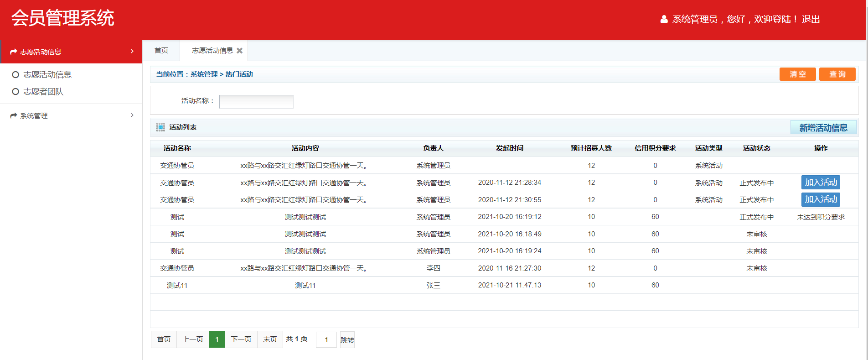Image resolution: width=868 pixels, height=360 pixels.
Task: Click 未审核 status in 李四's row
Action: click(757, 268)
